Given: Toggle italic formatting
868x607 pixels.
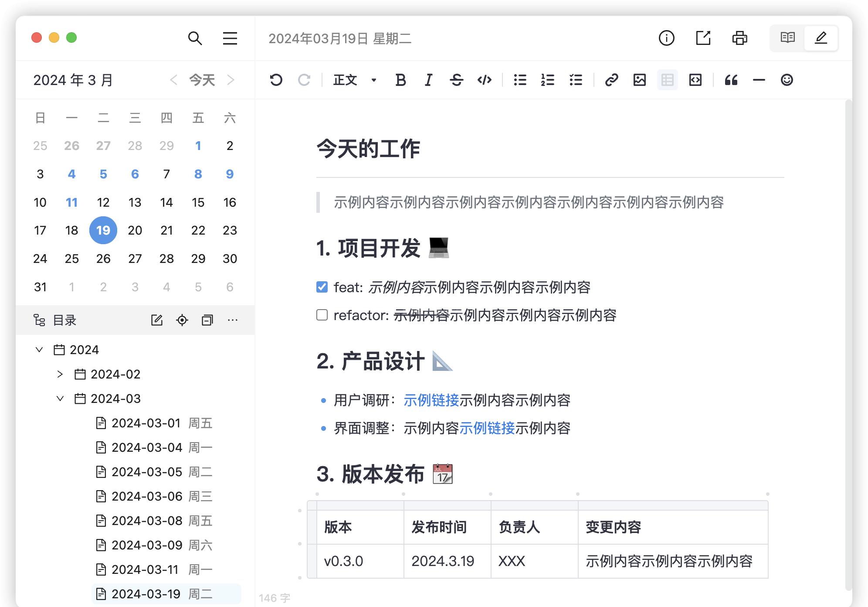Looking at the screenshot, I should pos(429,80).
